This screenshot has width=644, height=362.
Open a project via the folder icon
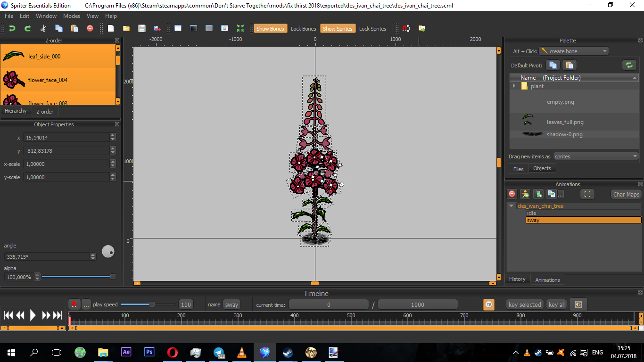(x=126, y=28)
